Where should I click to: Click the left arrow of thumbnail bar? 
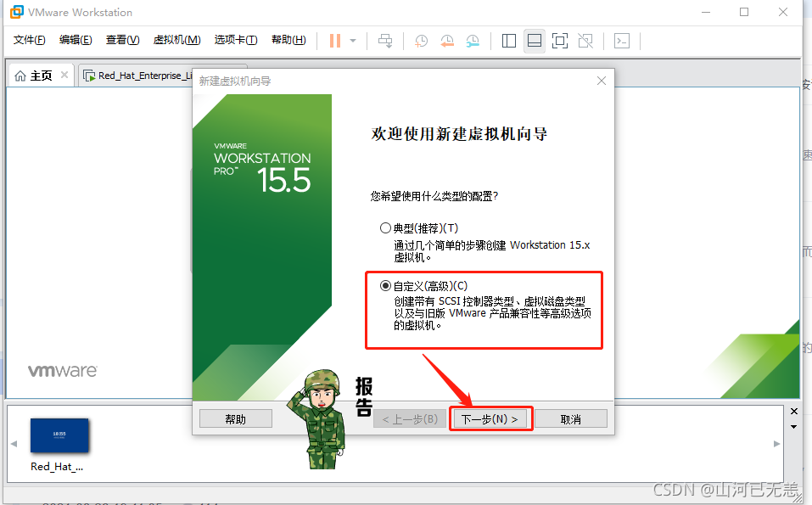(x=14, y=444)
